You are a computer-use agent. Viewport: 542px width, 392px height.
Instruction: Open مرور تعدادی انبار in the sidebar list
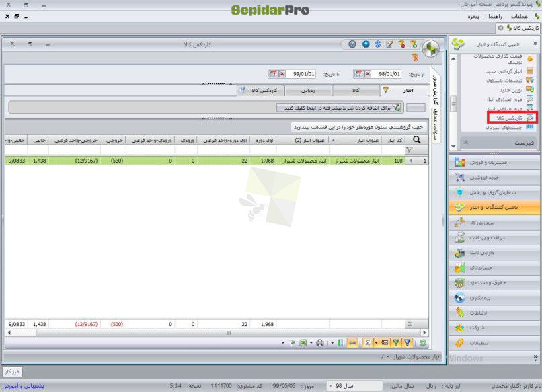[x=510, y=100]
